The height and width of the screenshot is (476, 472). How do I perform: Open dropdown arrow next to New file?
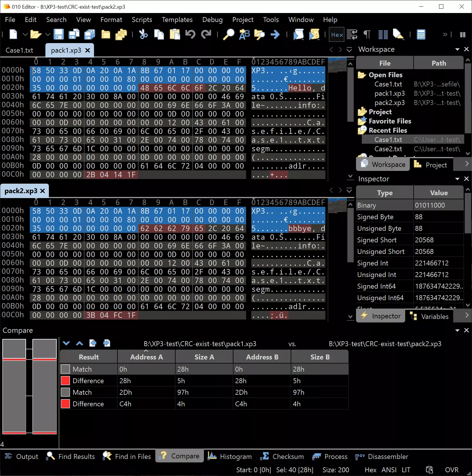25,35
